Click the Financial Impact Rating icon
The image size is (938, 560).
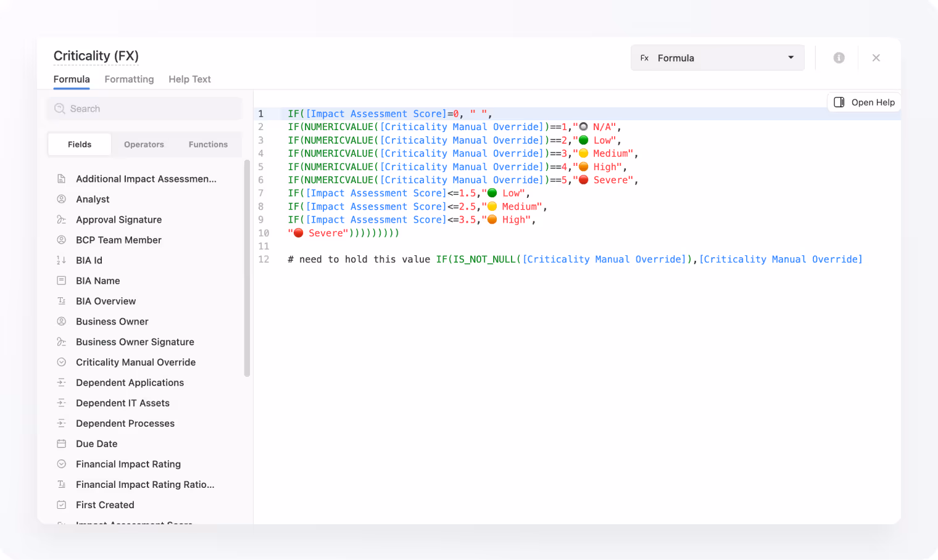tap(61, 464)
